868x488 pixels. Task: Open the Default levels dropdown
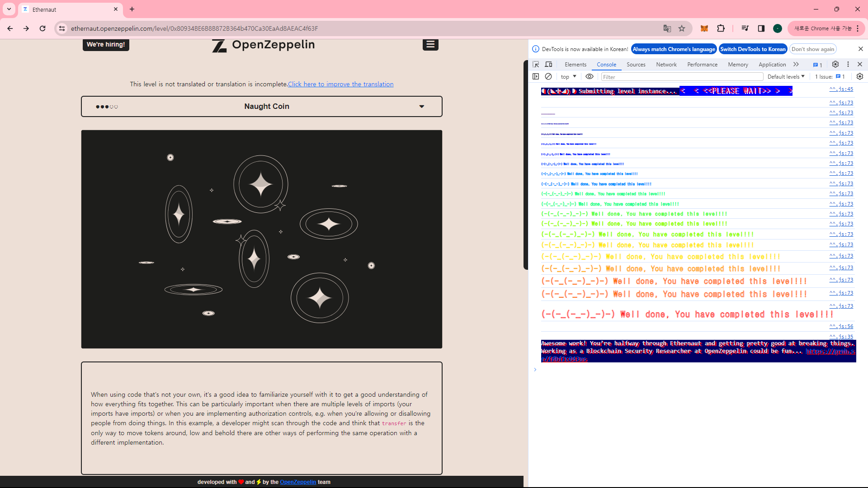[786, 77]
